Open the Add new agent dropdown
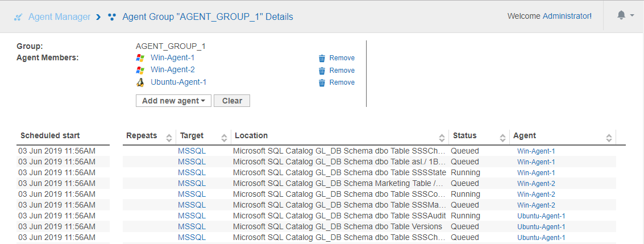This screenshot has height=244, width=644. (173, 101)
